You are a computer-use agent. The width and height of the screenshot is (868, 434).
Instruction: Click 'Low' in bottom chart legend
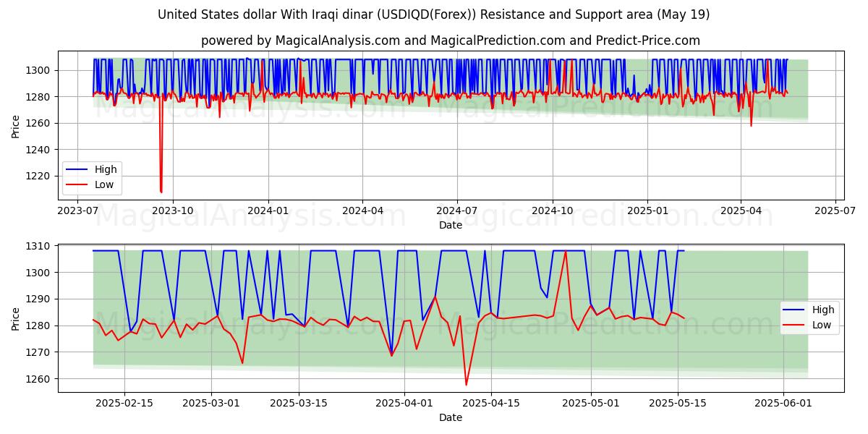pos(822,325)
